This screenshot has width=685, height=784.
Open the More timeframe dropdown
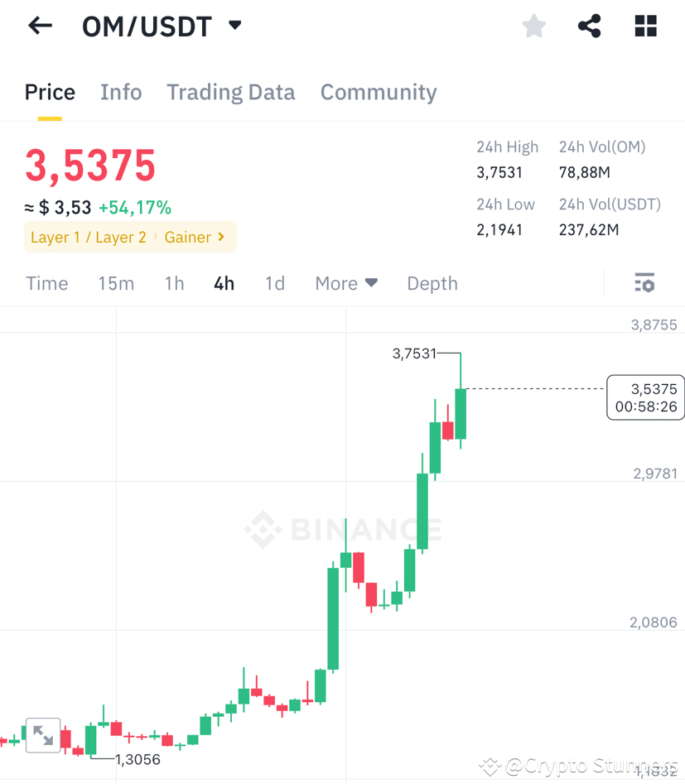coord(345,283)
